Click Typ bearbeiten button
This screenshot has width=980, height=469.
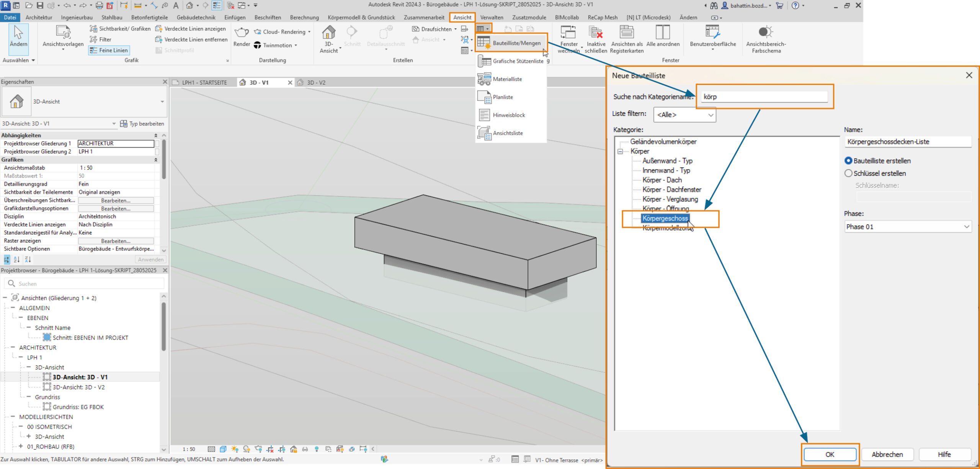coord(142,124)
